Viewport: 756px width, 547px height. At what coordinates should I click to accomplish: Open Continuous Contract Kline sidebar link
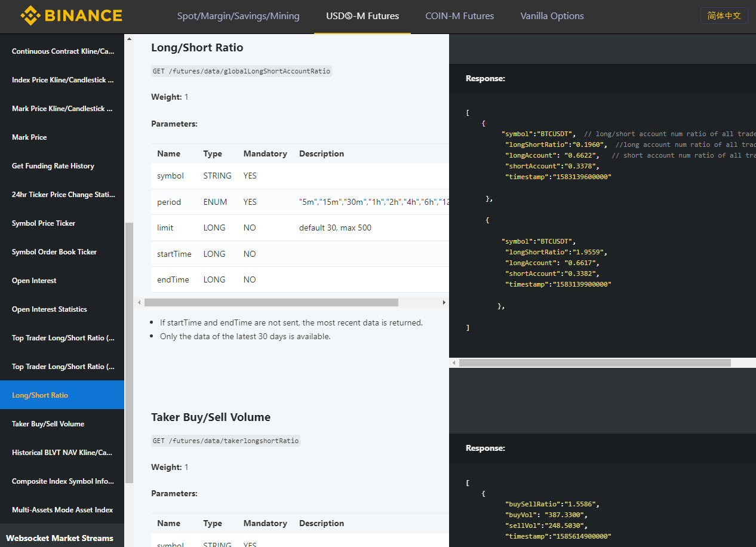coord(62,51)
